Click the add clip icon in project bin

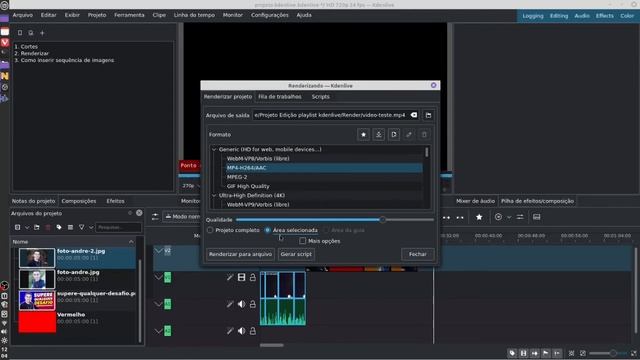coord(18,227)
